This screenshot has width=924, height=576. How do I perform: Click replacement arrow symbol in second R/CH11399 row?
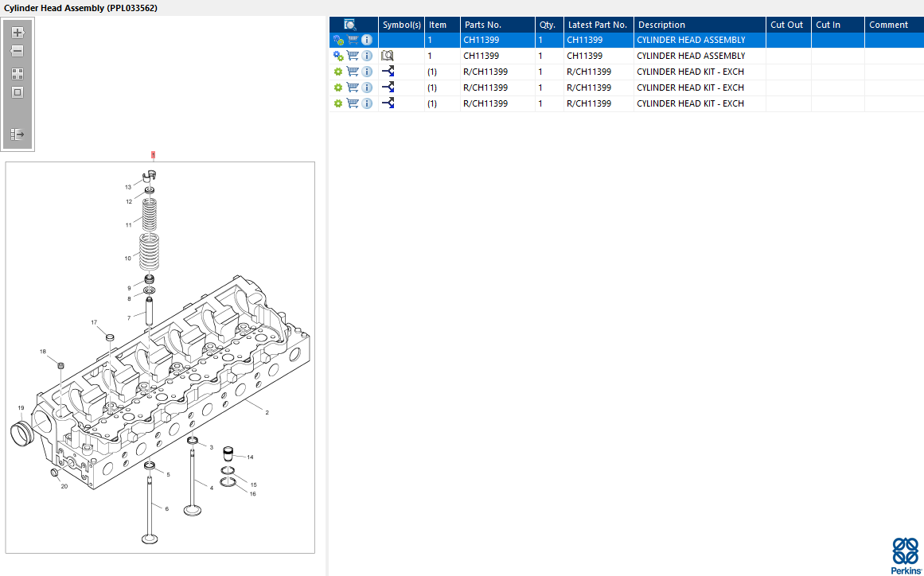[388, 88]
